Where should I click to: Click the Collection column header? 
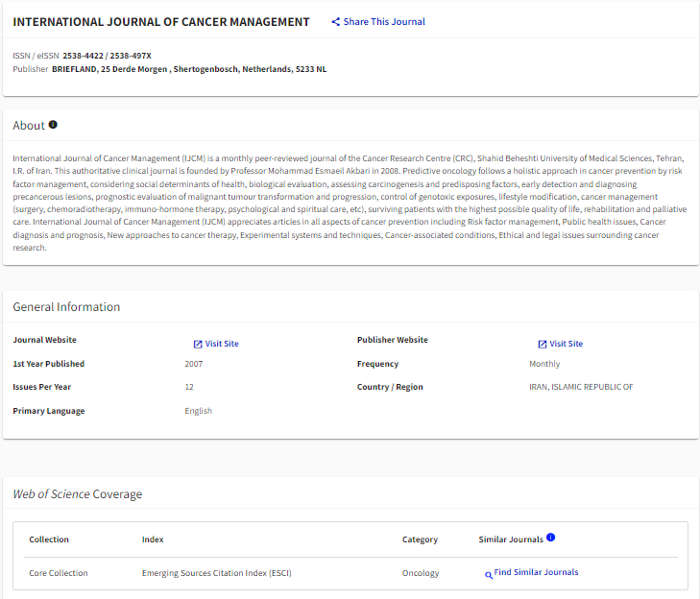[49, 539]
